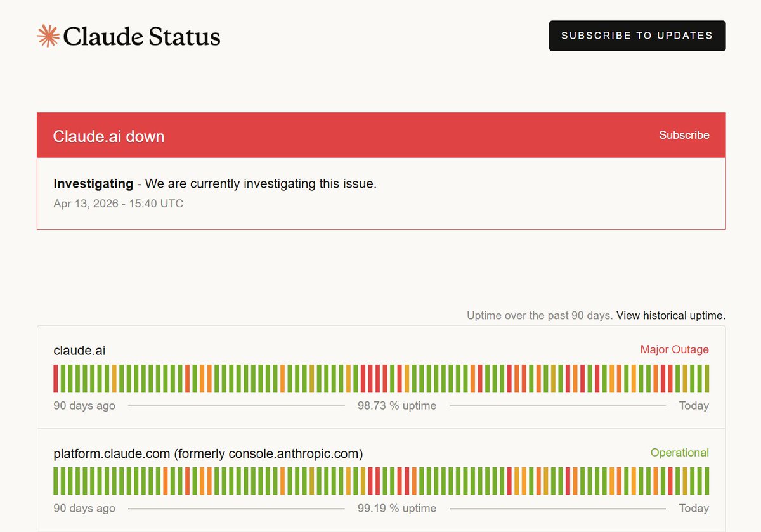Click Subscribe in the red incident banner
The height and width of the screenshot is (532, 761).
[x=684, y=135]
